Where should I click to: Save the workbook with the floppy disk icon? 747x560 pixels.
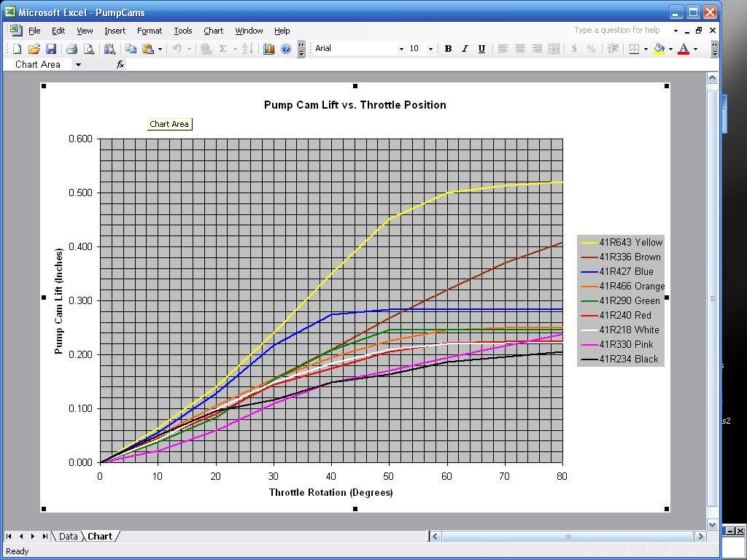coord(51,49)
